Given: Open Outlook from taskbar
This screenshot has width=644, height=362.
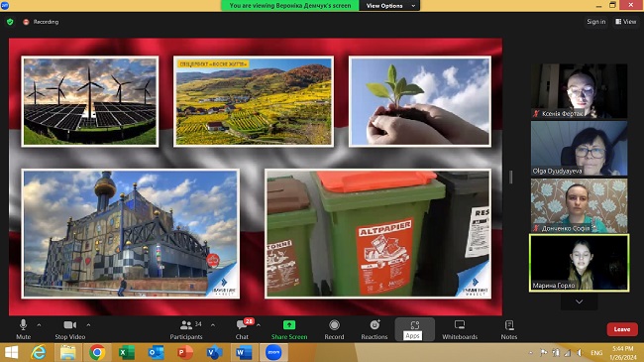Looking at the screenshot, I should click(156, 352).
